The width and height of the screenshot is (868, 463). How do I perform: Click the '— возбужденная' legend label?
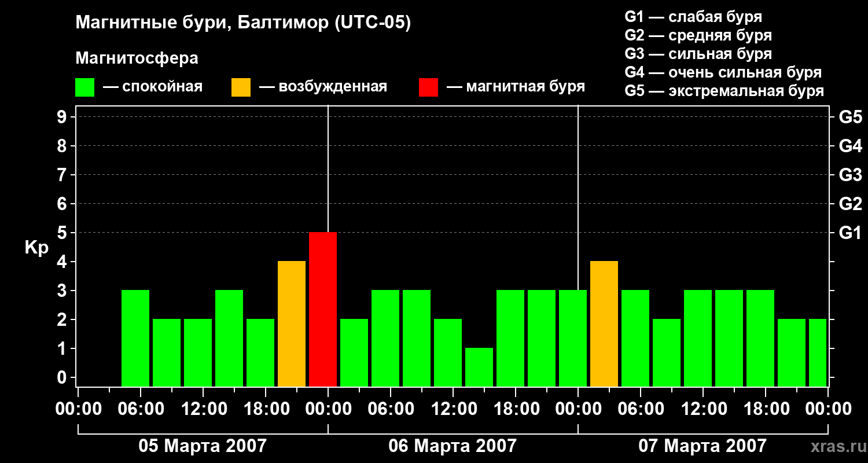point(323,87)
